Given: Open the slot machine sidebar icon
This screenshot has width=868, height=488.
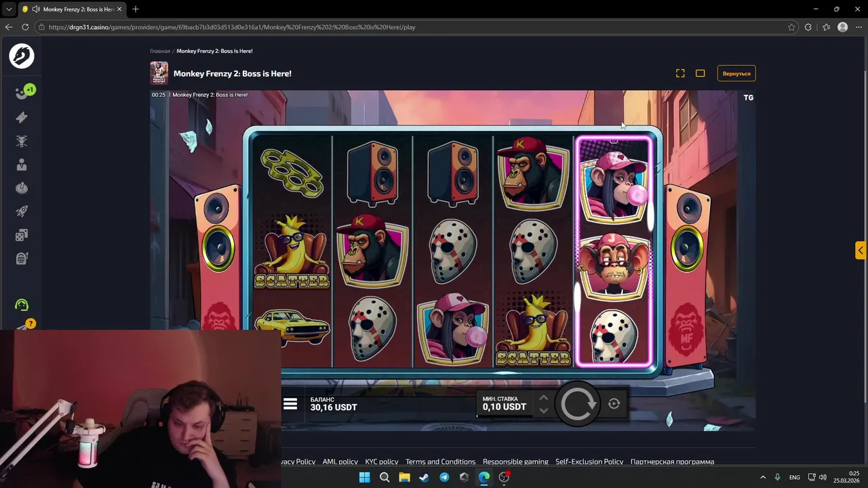Looking at the screenshot, I should (22, 258).
